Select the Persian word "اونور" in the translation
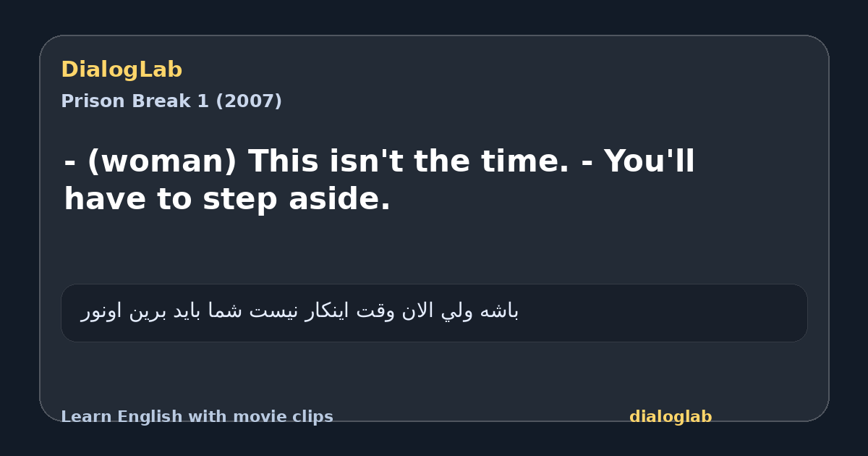 (102, 311)
